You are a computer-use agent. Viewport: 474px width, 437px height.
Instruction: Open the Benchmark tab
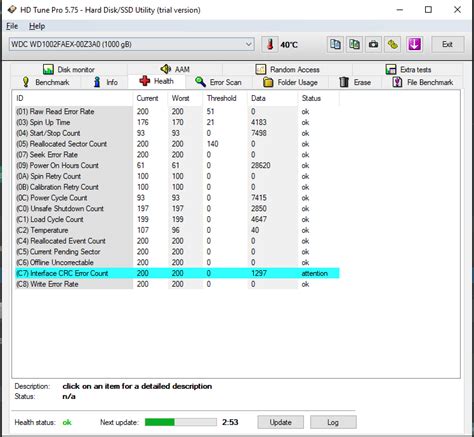[46, 82]
